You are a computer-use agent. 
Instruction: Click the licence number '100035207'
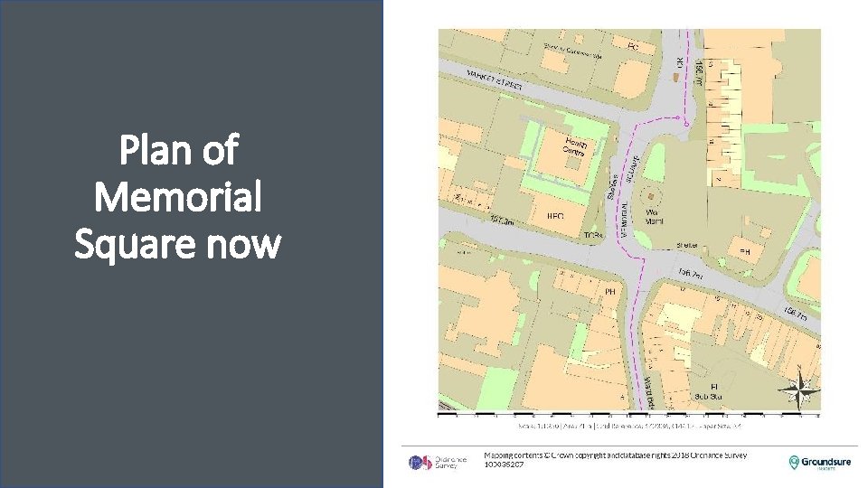(504, 465)
